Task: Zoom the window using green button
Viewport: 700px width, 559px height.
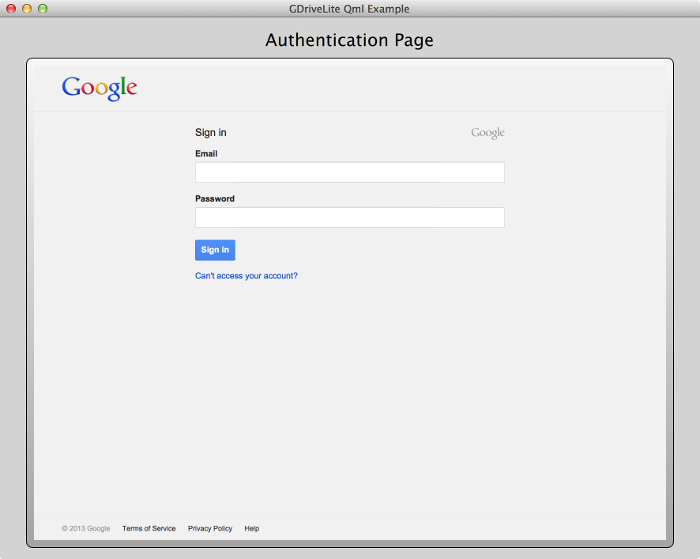Action: click(43, 9)
